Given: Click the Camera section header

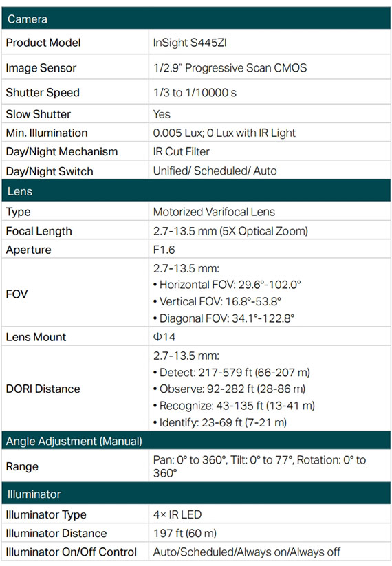Looking at the screenshot, I should [196, 19].
